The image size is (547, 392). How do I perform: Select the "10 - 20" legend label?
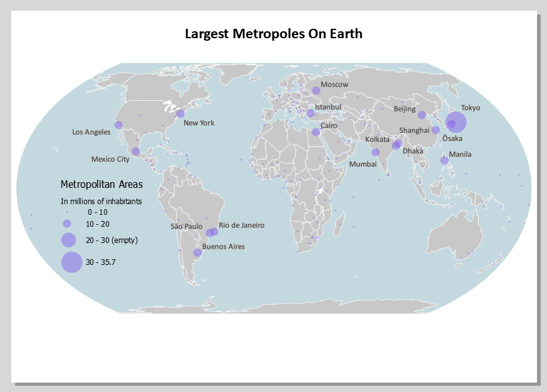point(98,224)
